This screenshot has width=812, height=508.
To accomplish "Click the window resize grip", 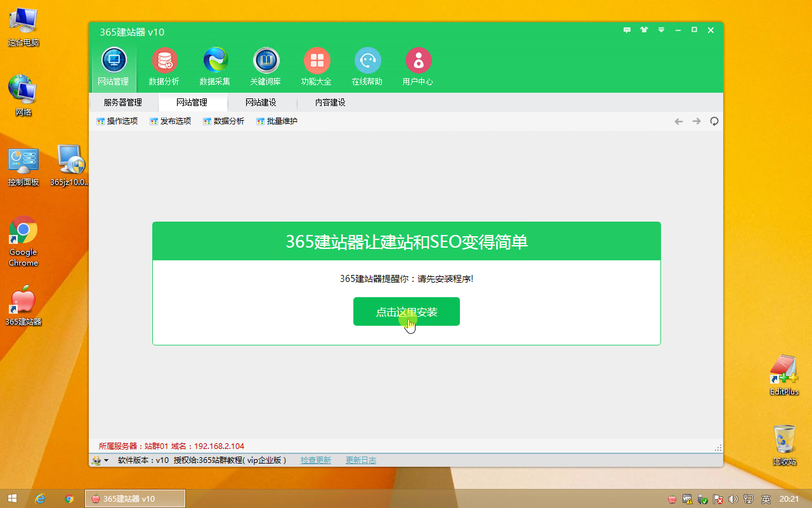I will click(x=719, y=448).
